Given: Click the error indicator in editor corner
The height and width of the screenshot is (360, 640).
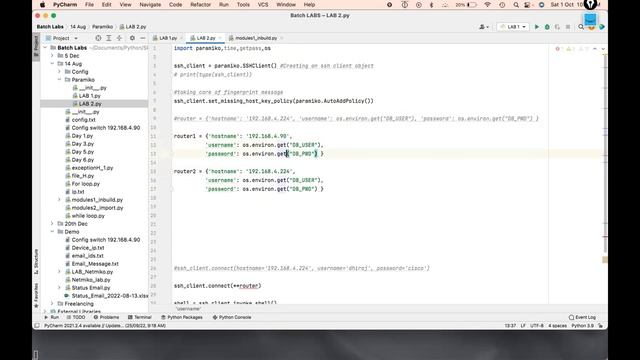Looking at the screenshot, I should [x=558, y=49].
